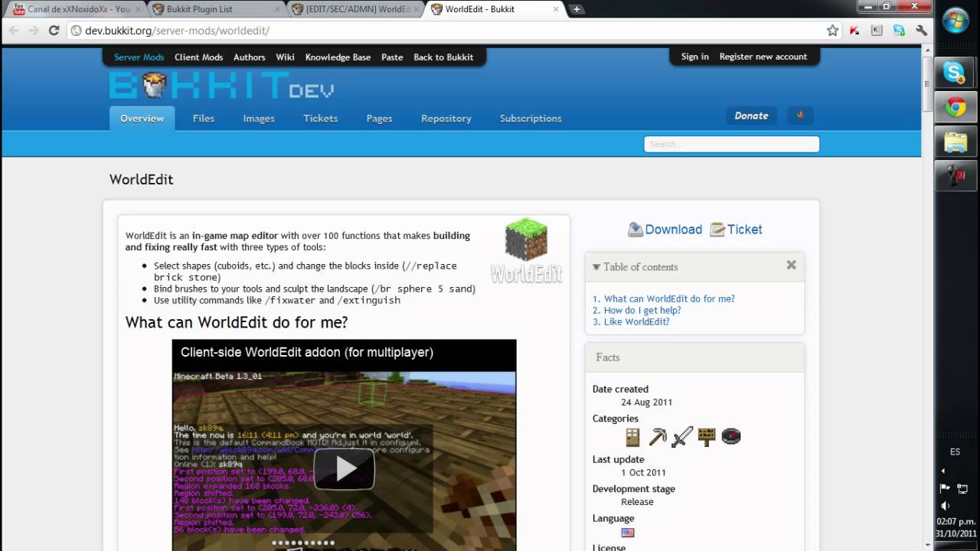Click the Kaspersky extension icon in toolbar
Viewport: 980px width, 551px height.
(855, 31)
